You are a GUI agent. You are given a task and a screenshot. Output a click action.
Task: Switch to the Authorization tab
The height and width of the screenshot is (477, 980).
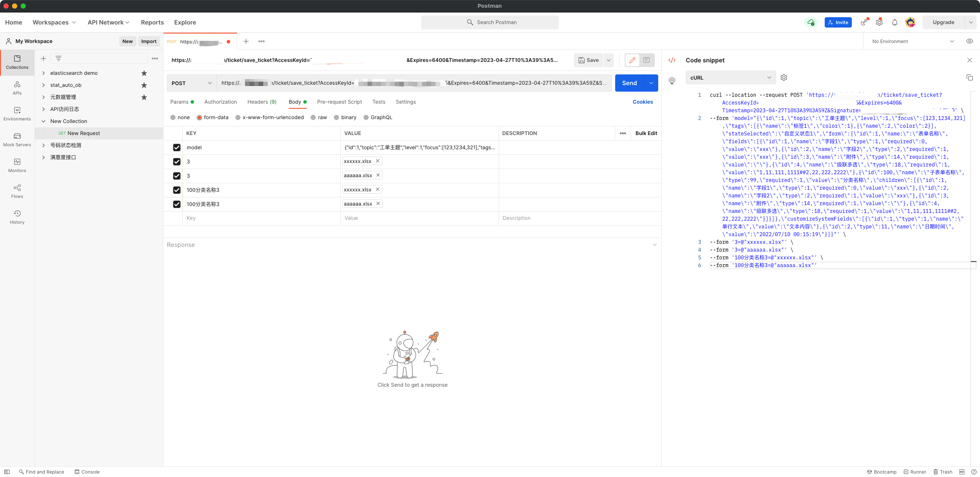(x=221, y=102)
